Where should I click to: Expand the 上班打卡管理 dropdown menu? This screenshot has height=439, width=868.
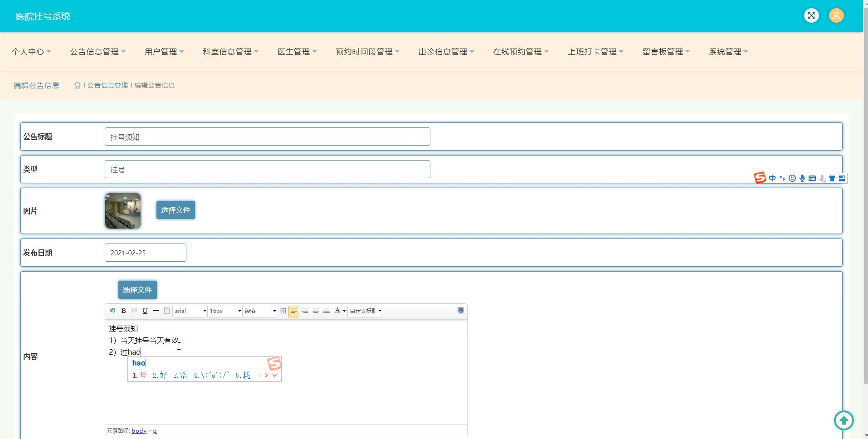coord(595,52)
